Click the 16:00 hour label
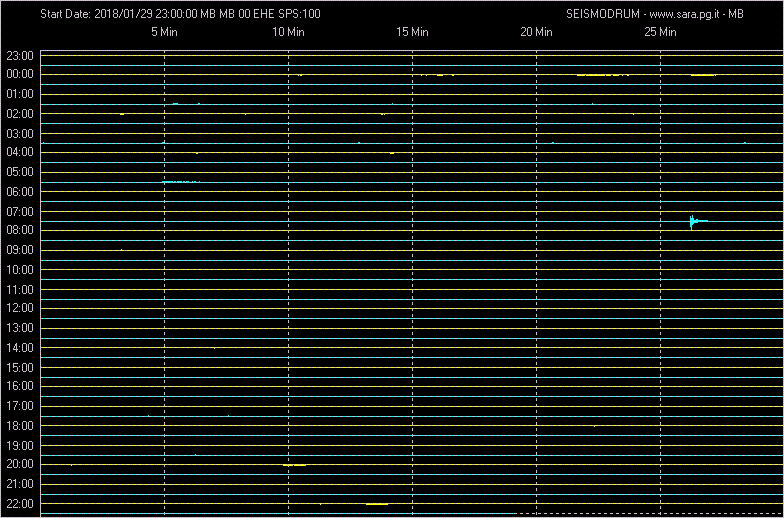 (20, 386)
